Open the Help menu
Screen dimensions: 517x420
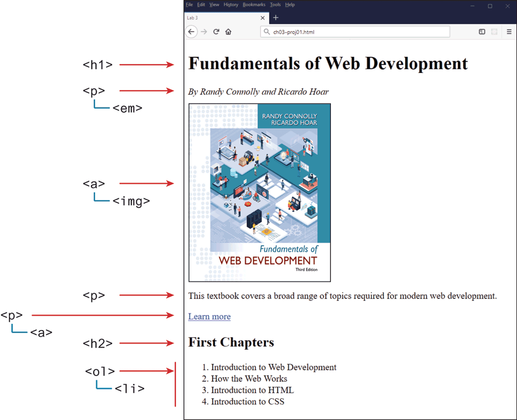point(290,5)
